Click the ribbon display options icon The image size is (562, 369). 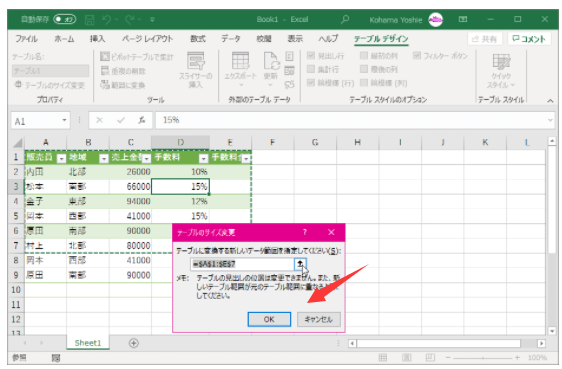tap(463, 19)
